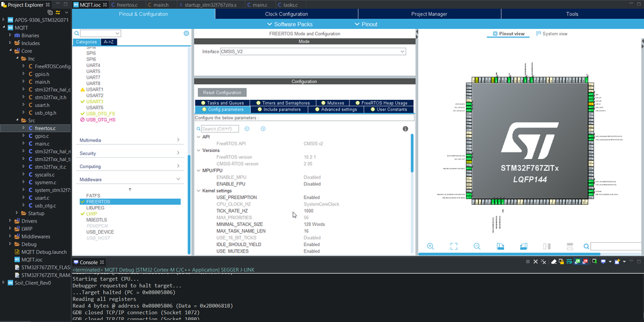
Task: Select User Constants tab
Action: point(389,109)
